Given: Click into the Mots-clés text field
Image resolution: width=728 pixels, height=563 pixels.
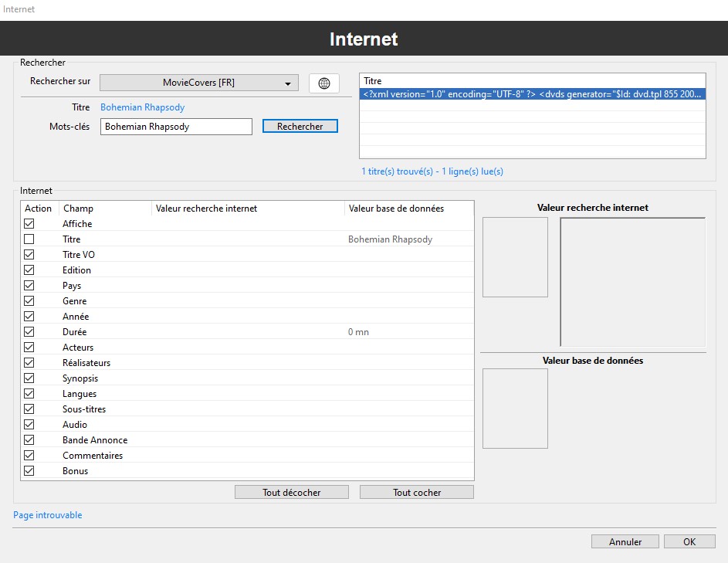Looking at the screenshot, I should click(x=176, y=127).
